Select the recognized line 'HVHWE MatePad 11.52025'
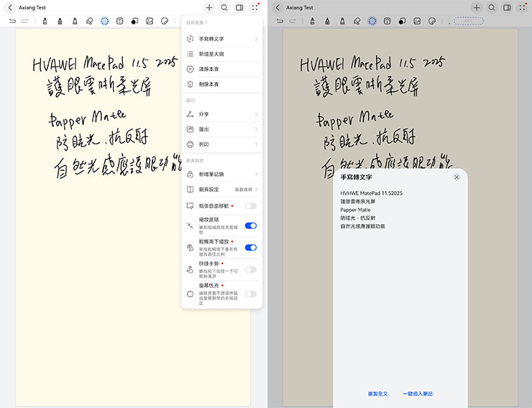Viewport: 532px width, 408px height. coord(372,193)
